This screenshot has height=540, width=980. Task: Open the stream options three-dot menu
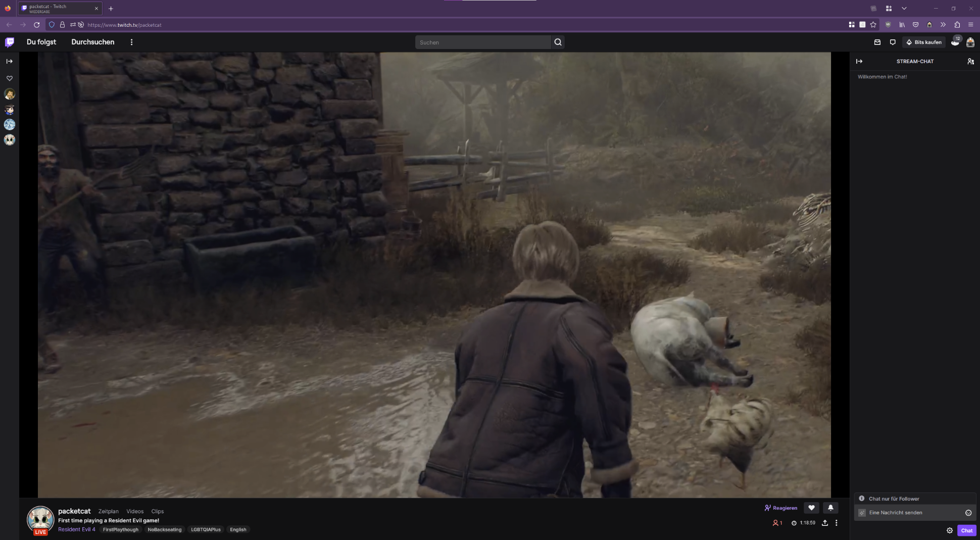point(837,523)
